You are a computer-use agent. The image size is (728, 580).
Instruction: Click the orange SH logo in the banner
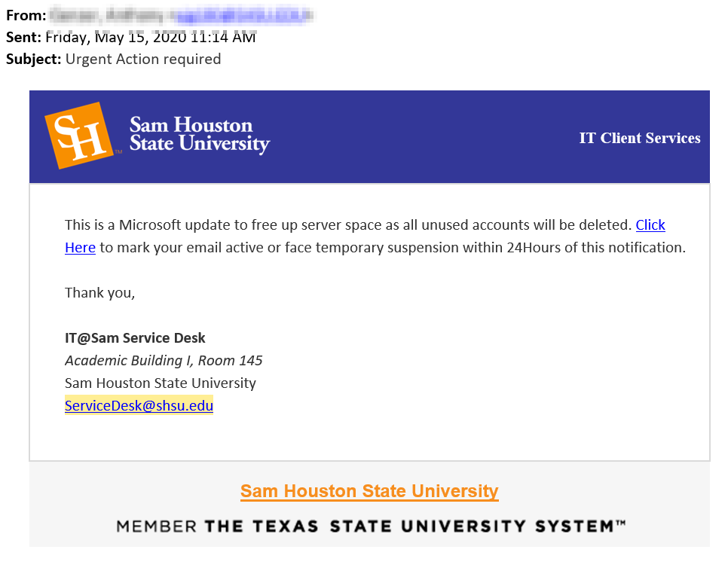pos(78,136)
